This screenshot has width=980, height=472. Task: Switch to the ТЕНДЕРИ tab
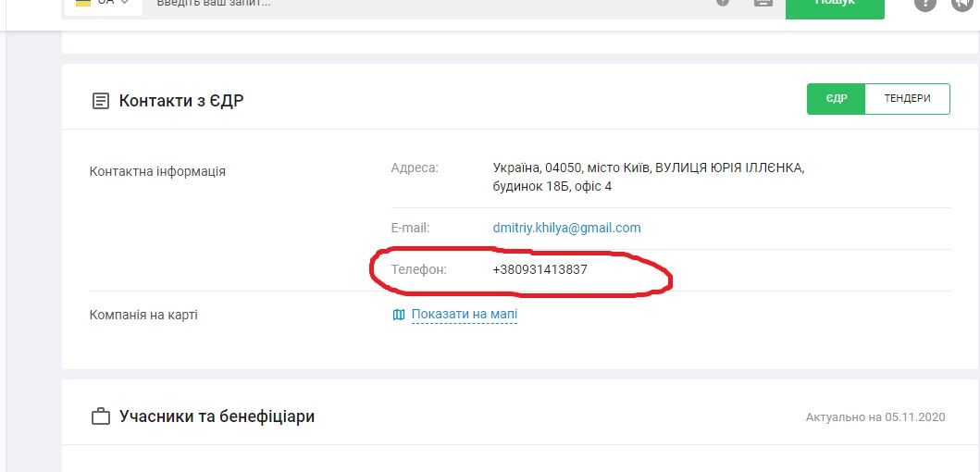908,99
